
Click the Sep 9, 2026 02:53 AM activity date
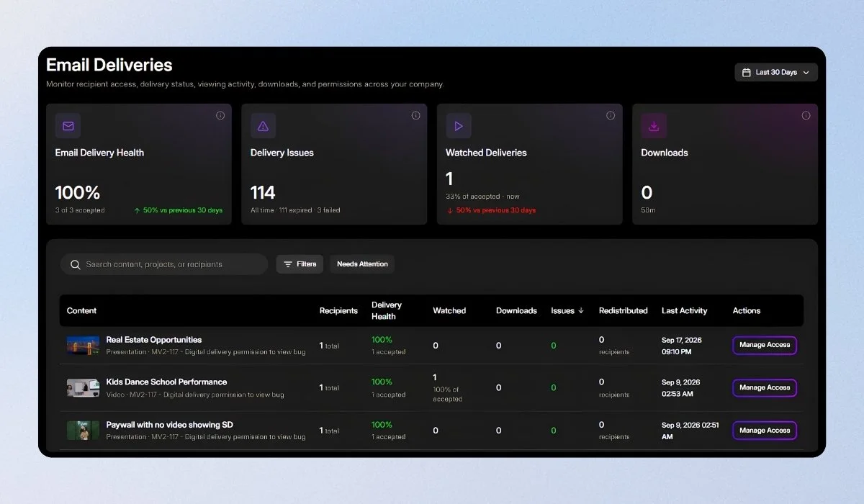(680, 388)
